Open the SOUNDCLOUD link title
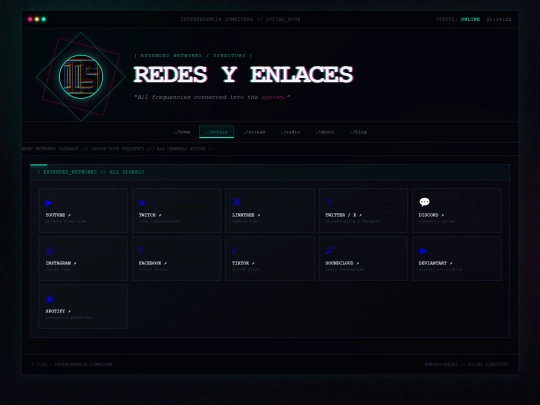 pos(339,263)
